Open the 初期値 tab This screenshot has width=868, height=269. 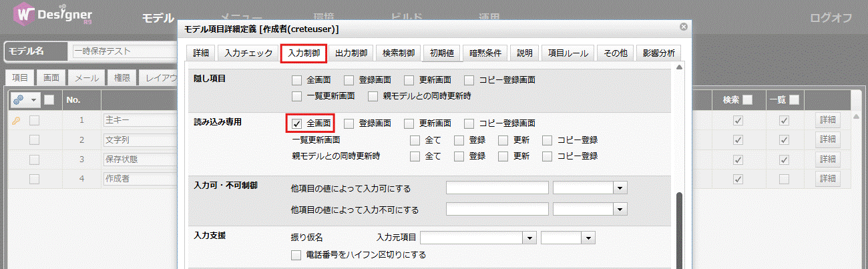click(441, 53)
